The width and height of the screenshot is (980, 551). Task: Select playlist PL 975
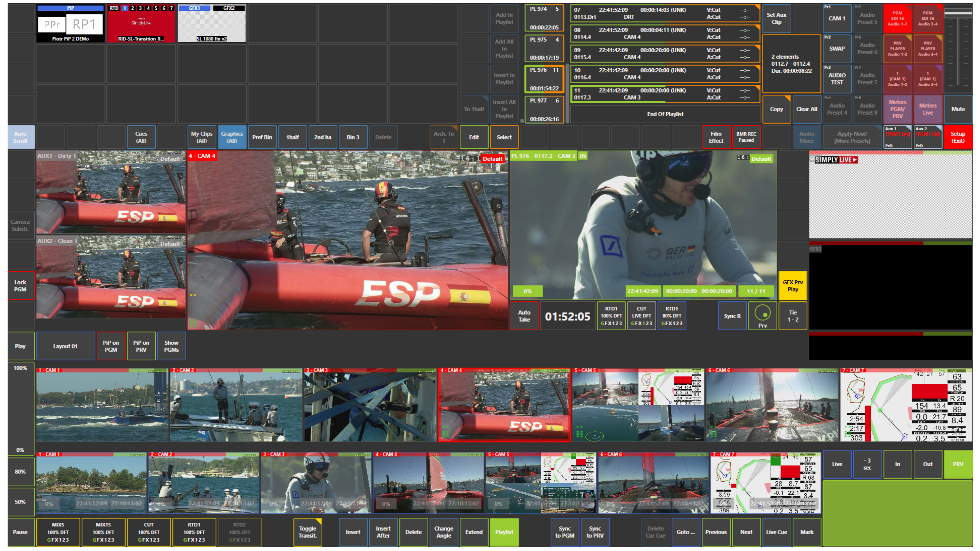point(544,49)
